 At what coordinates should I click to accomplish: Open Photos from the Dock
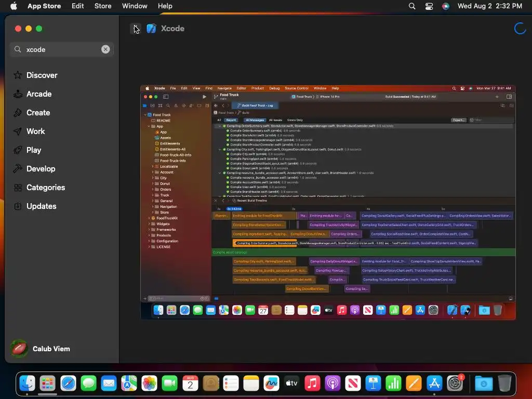point(149,383)
